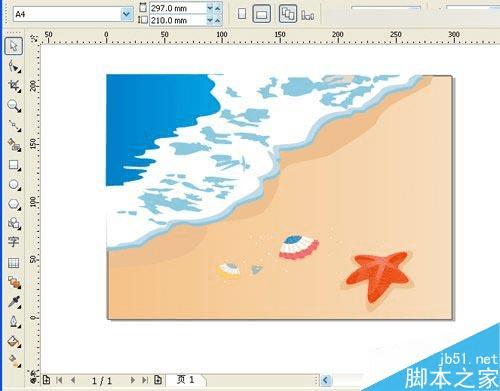Click horizontal scrollbar left arrow
This screenshot has width=500, height=391.
[x=326, y=380]
